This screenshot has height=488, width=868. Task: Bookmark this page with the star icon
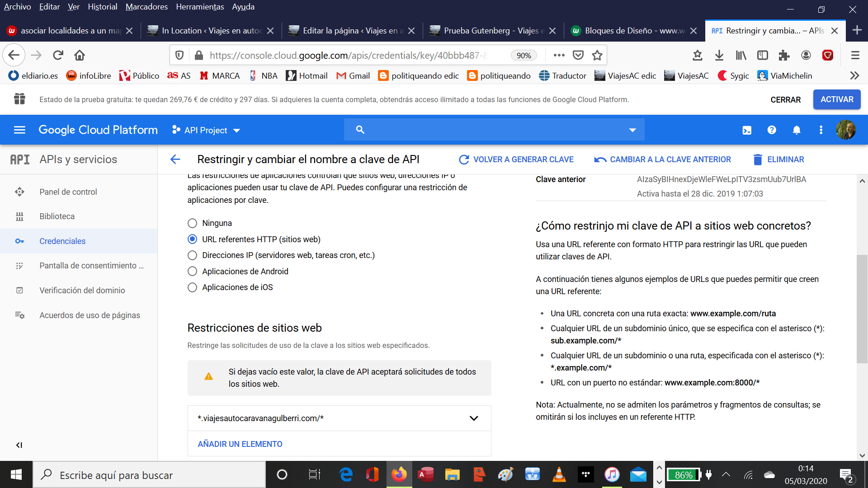pyautogui.click(x=597, y=55)
